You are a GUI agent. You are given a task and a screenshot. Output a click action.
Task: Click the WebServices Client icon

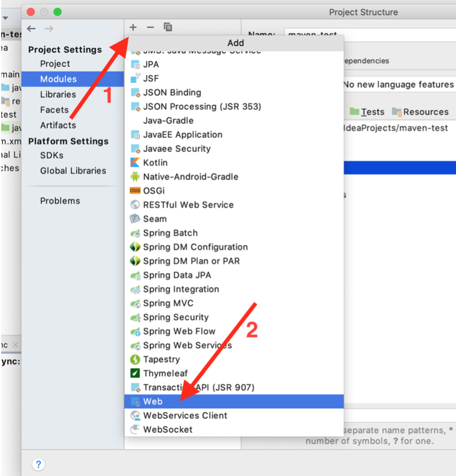point(135,415)
